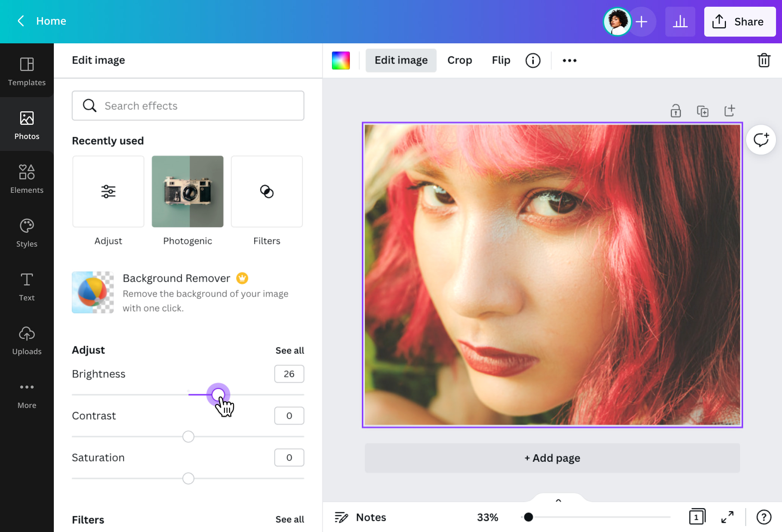The image size is (782, 532).
Task: Open design insights statistics
Action: [x=680, y=21]
